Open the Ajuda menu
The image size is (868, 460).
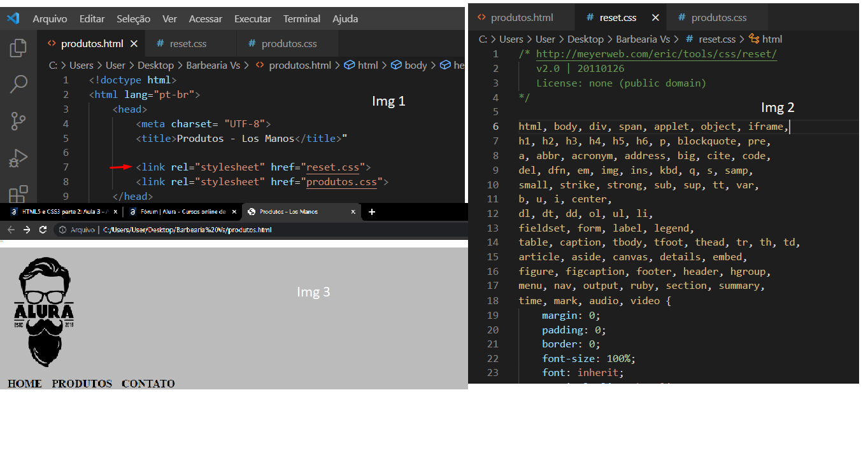click(x=345, y=19)
